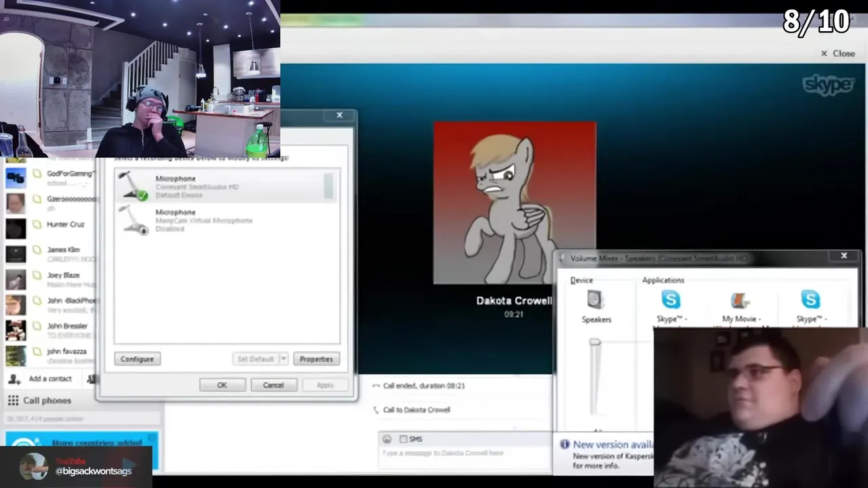Viewport: 868px width, 488px height.
Task: Click the Add a contact label
Action: [x=50, y=379]
